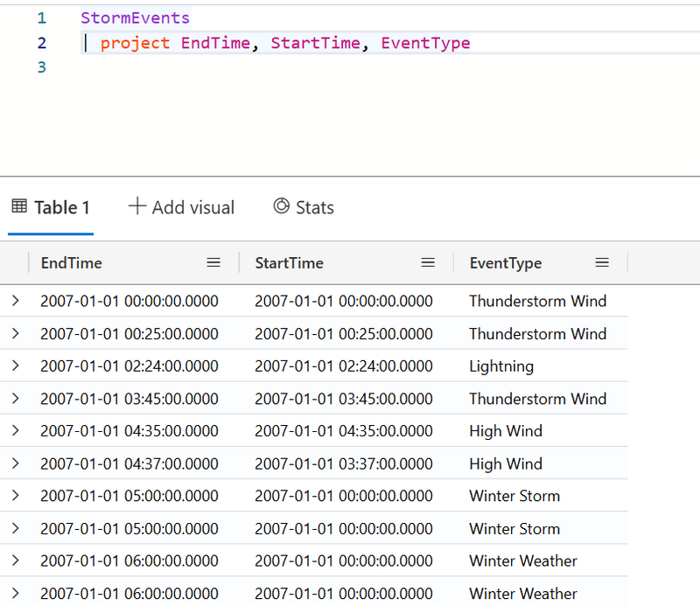Screen dimensions: 700x606
Task: Expand the row with EndTime 04:37:00
Action: point(16,463)
